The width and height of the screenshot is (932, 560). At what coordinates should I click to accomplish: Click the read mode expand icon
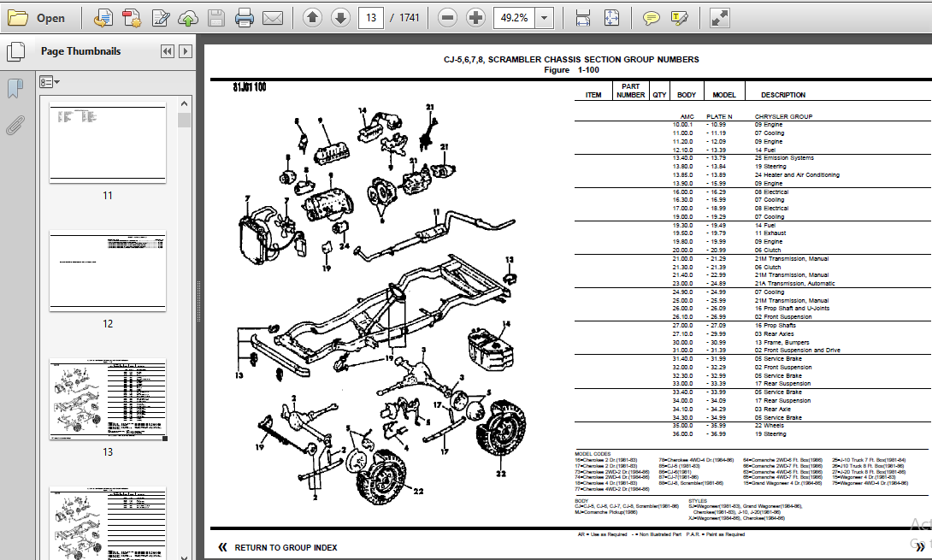tap(719, 18)
